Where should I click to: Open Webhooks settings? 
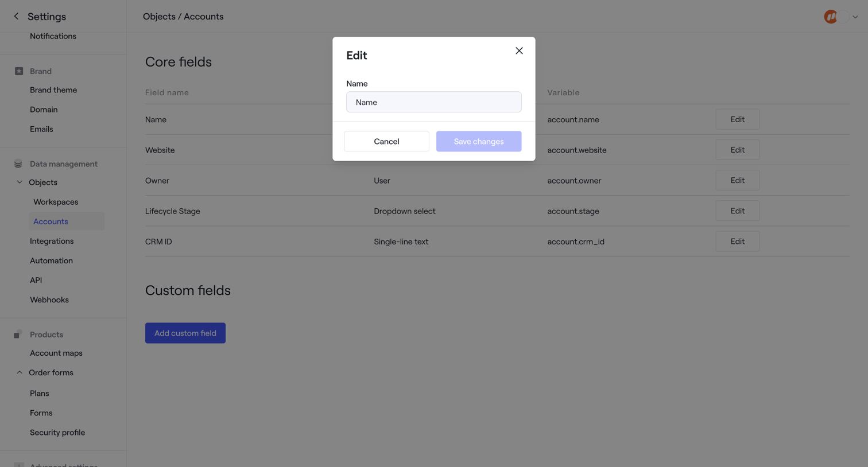point(49,299)
